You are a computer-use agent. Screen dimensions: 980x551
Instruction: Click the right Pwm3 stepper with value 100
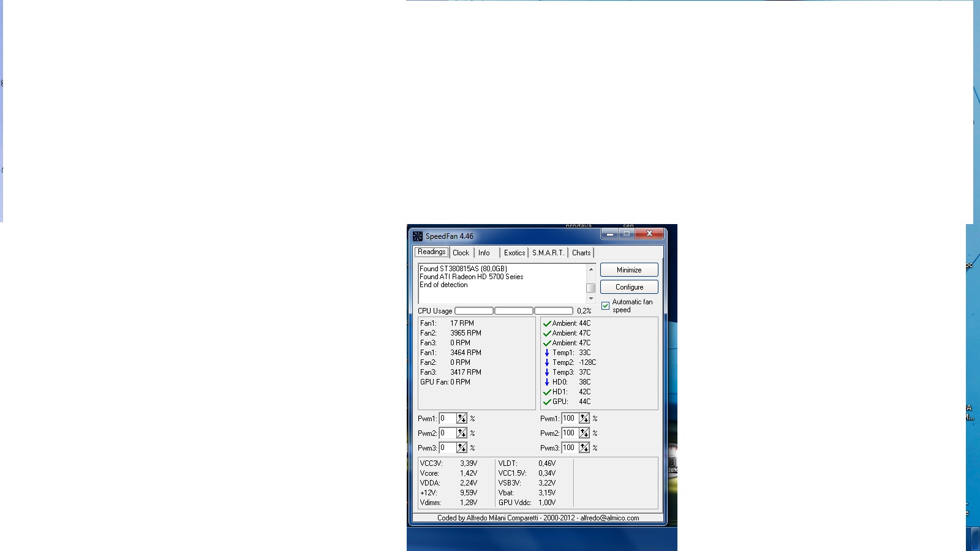[584, 448]
